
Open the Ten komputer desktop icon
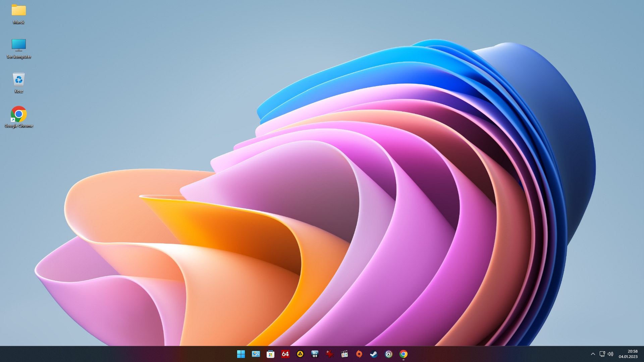[x=19, y=48]
